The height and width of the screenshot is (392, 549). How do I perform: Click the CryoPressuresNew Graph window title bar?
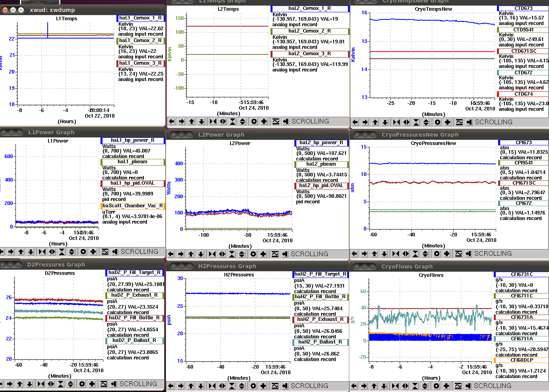coord(449,135)
